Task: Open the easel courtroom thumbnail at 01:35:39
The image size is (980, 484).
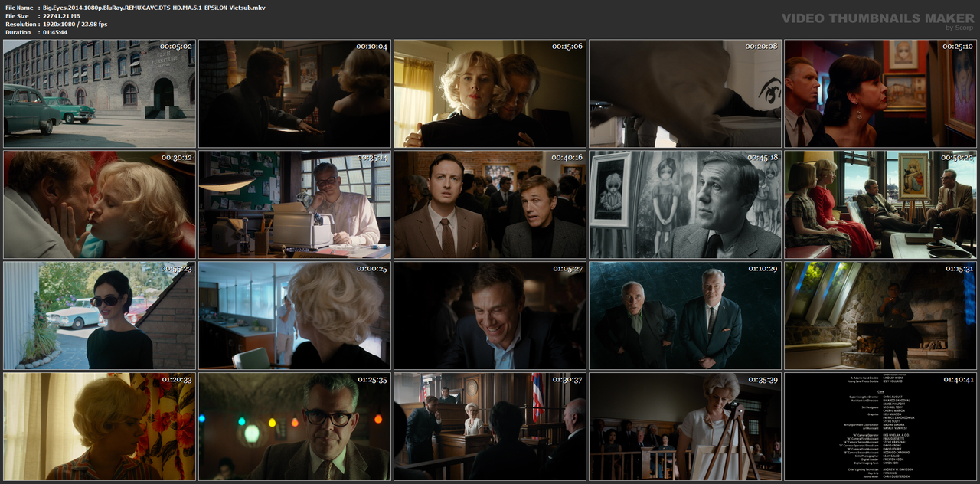Action: pyautogui.click(x=685, y=427)
